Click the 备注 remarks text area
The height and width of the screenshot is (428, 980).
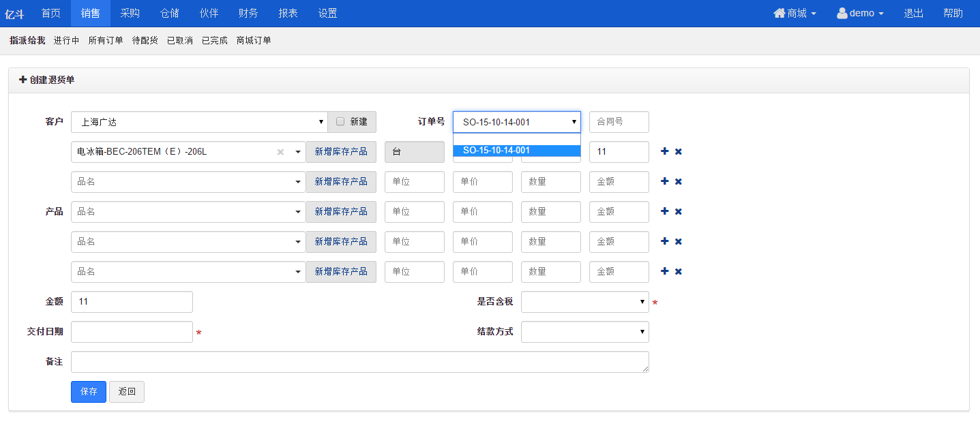pos(359,362)
